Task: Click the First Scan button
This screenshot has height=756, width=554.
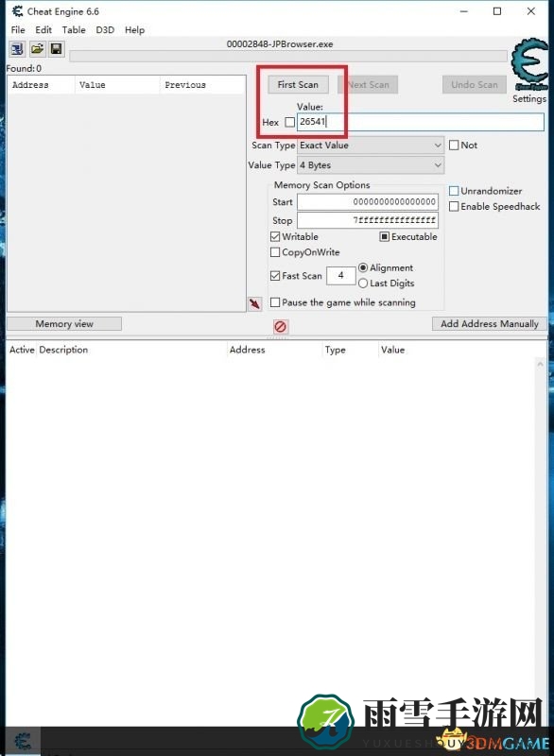Action: click(x=298, y=85)
